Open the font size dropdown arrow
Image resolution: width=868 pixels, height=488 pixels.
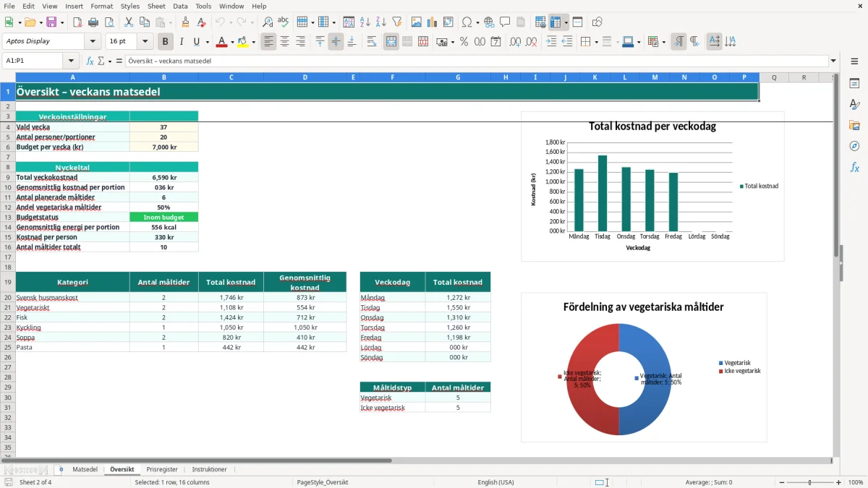click(145, 42)
